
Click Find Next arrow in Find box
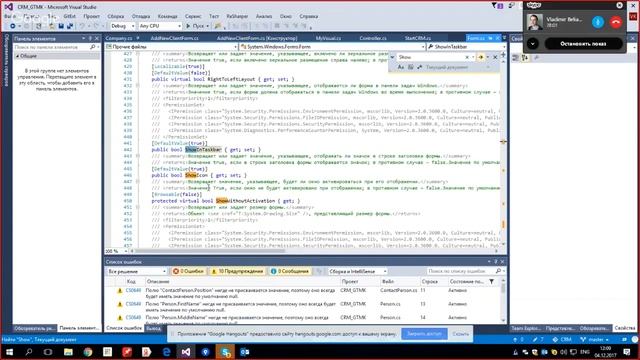point(480,57)
